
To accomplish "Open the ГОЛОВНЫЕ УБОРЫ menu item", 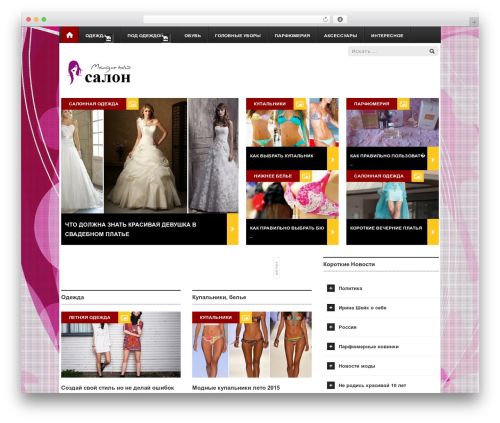I will 238,35.
